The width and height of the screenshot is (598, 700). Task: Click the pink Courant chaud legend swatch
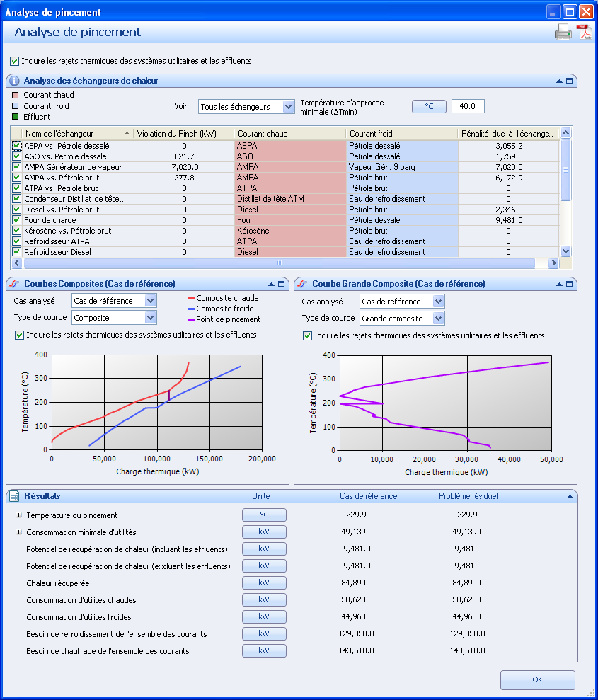click(x=15, y=95)
